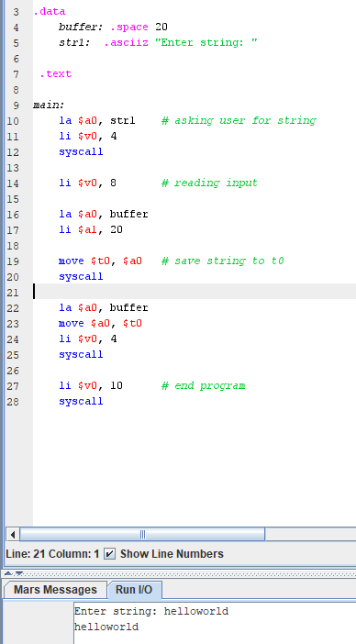This screenshot has width=356, height=644.
Task: Click the second 'helloworld' output line
Action: pyautogui.click(x=106, y=627)
